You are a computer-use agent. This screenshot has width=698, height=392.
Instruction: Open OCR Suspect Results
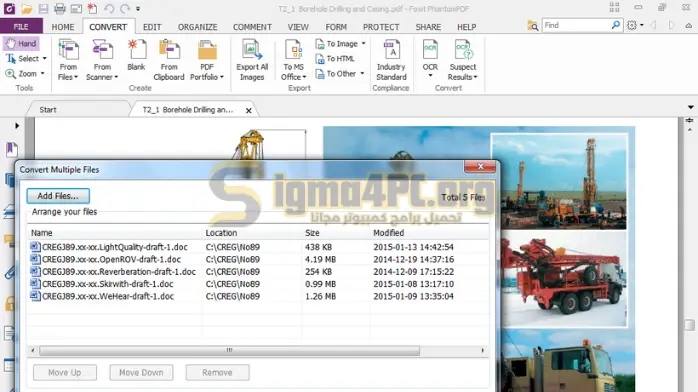click(x=463, y=60)
